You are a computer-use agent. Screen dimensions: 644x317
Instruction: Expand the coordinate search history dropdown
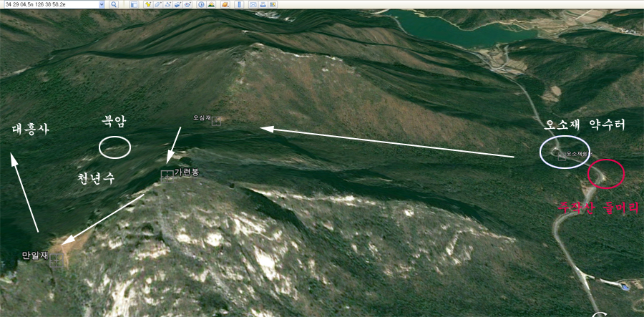point(101,4)
